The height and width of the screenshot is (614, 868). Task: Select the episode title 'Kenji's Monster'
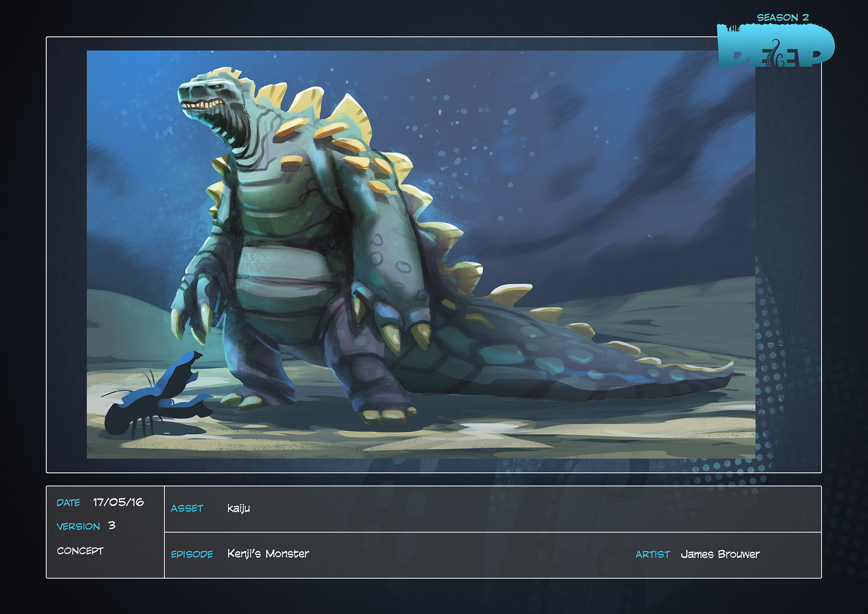coord(268,554)
